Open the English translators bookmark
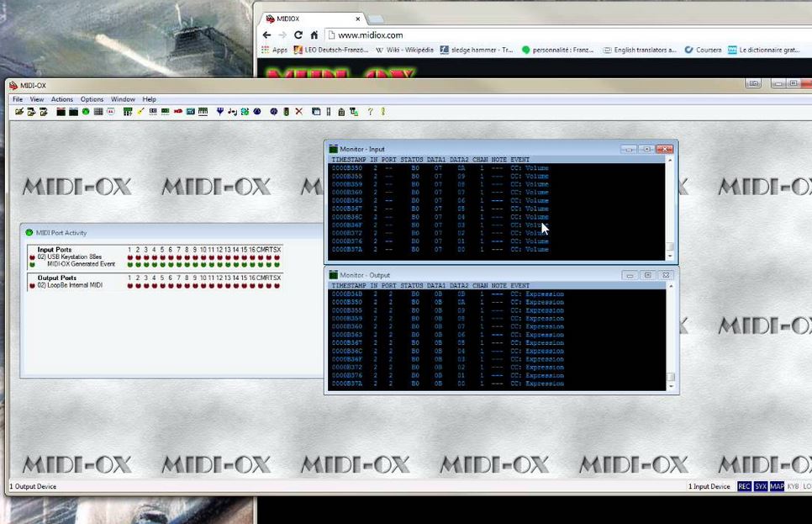Viewport: 812px width, 524px height. pos(640,50)
